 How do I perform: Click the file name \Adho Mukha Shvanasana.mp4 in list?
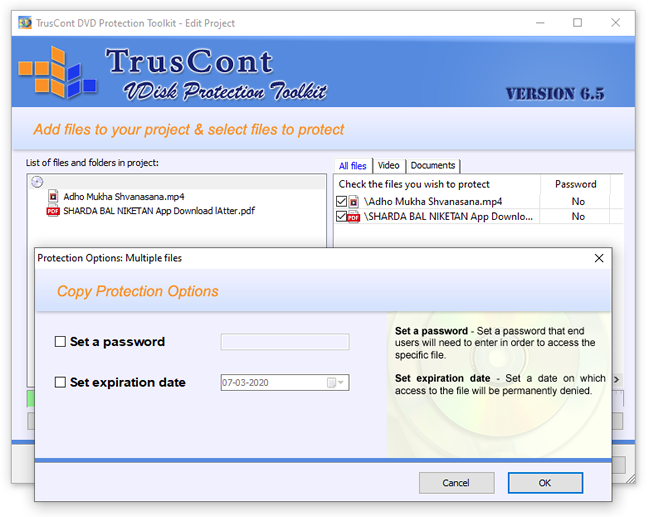point(433,202)
